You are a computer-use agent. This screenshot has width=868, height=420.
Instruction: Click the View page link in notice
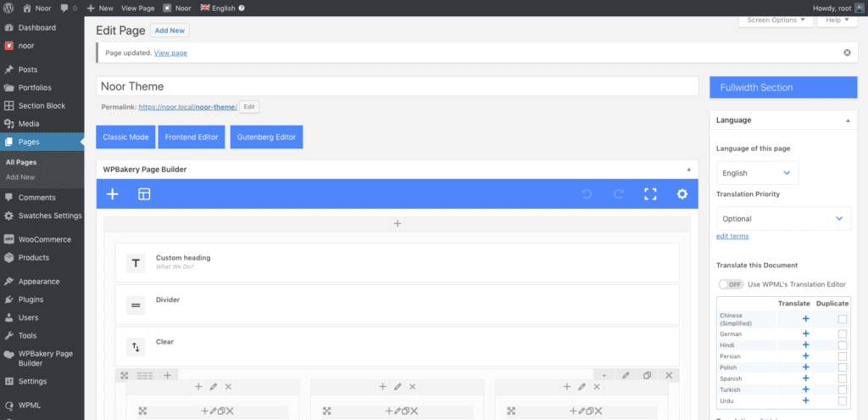pos(170,53)
